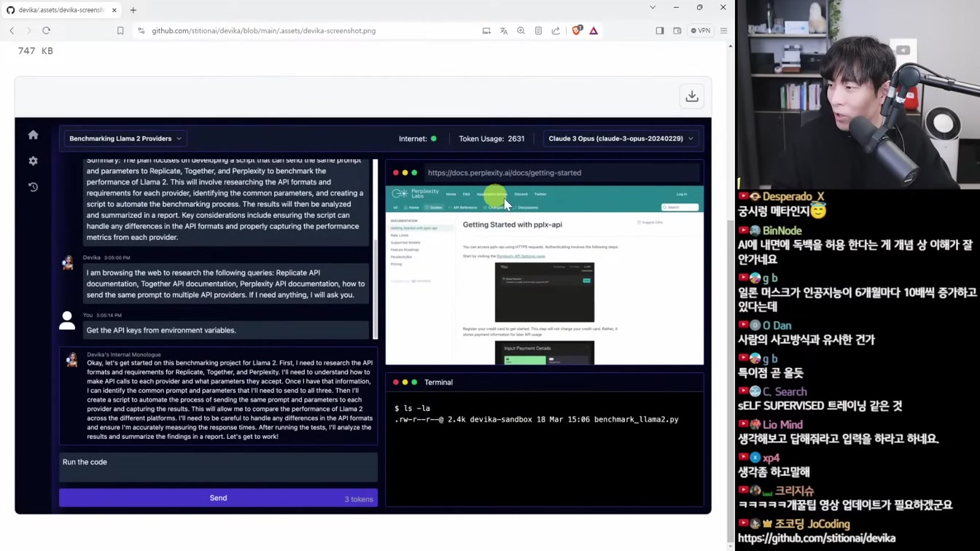Click the user avatar beside 'You' message
980x551 pixels.
click(x=67, y=321)
